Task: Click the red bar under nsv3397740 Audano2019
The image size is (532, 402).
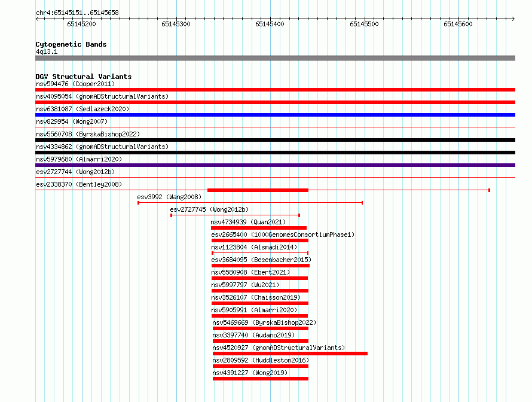Action: click(261, 341)
